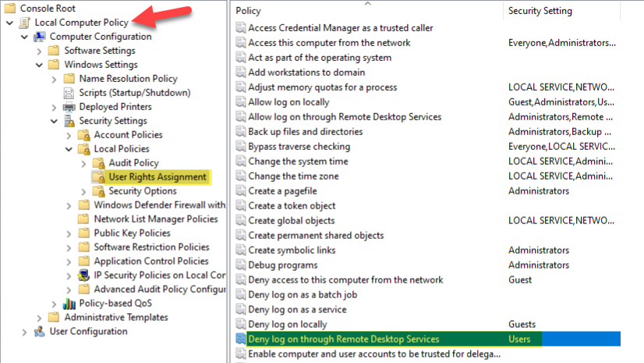644x363 pixels.
Task: Expand the Account Policies node
Action: 69,135
